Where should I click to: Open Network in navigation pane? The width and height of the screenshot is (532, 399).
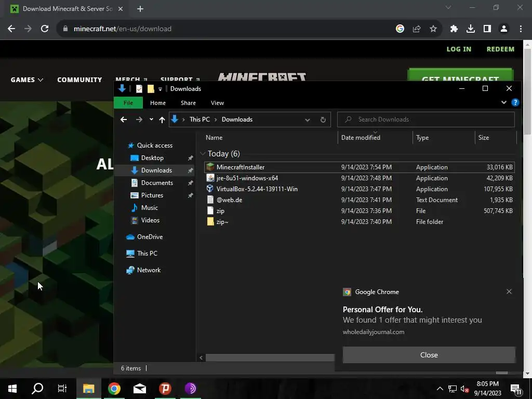(143, 270)
